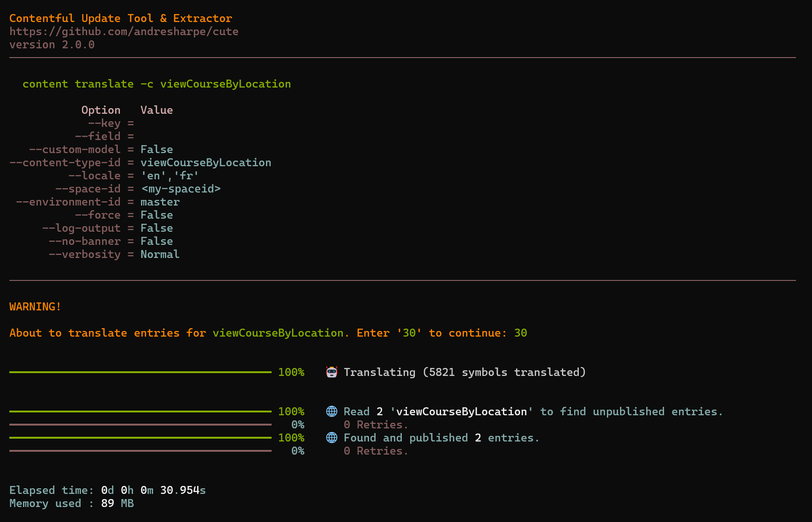Click the False value of --no-banner
Screen dimensions: 812x522
pos(157,241)
